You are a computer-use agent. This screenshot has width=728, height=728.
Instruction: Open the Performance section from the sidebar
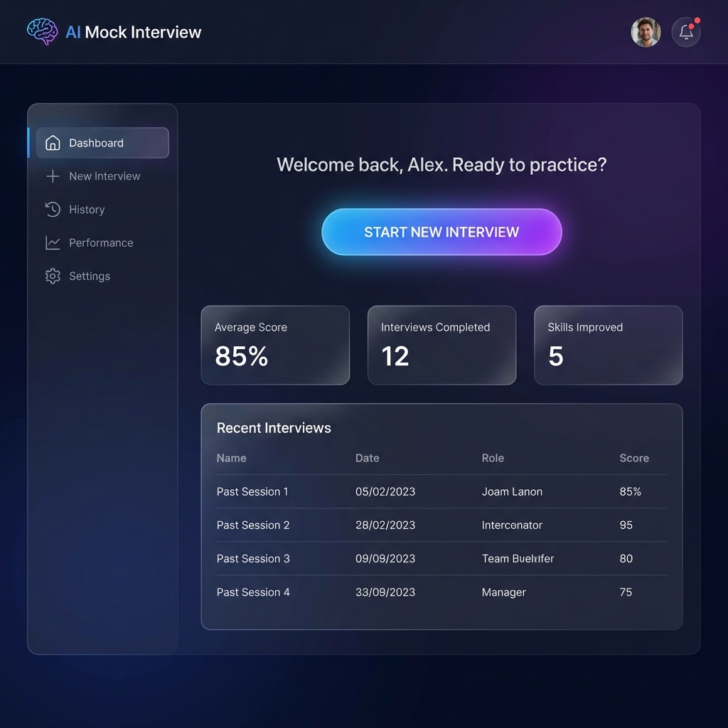pos(101,242)
